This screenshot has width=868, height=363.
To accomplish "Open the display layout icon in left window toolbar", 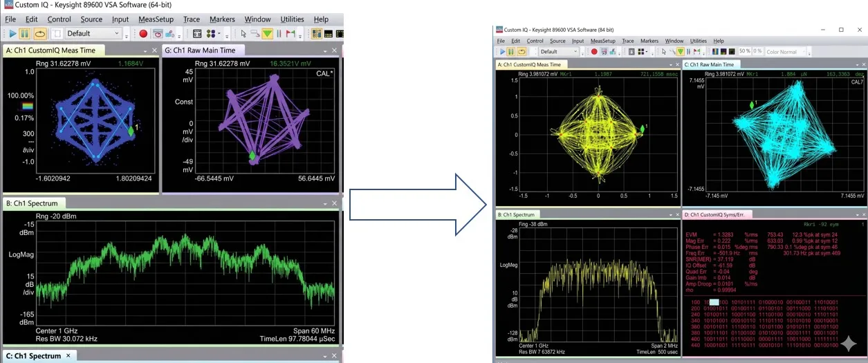I will pyautogui.click(x=197, y=33).
